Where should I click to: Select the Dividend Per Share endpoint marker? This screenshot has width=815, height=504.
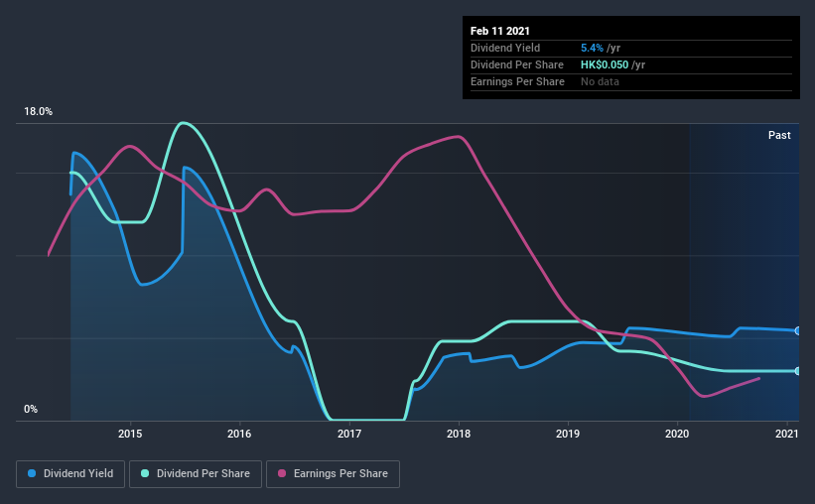pyautogui.click(x=798, y=371)
